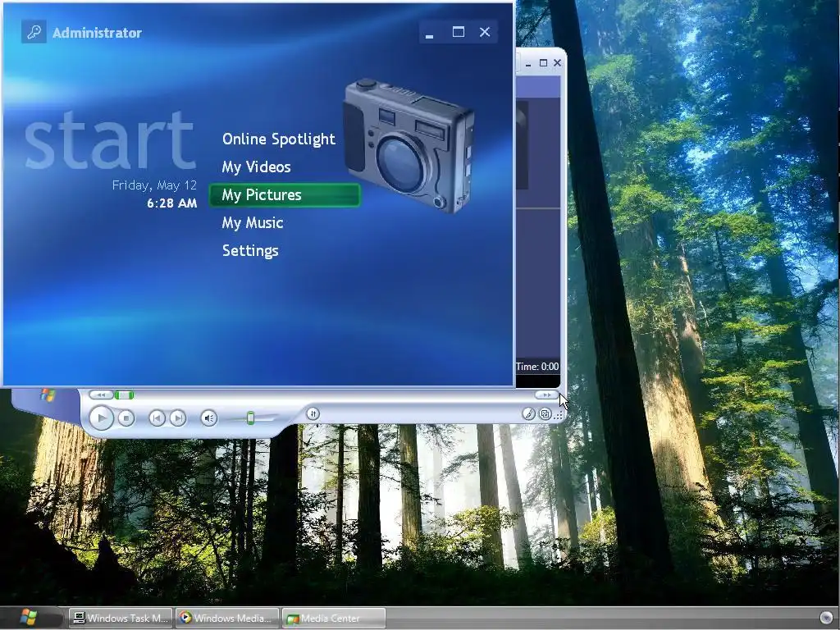The image size is (840, 630).
Task: Close the Windows Media Player window
Action: (557, 62)
